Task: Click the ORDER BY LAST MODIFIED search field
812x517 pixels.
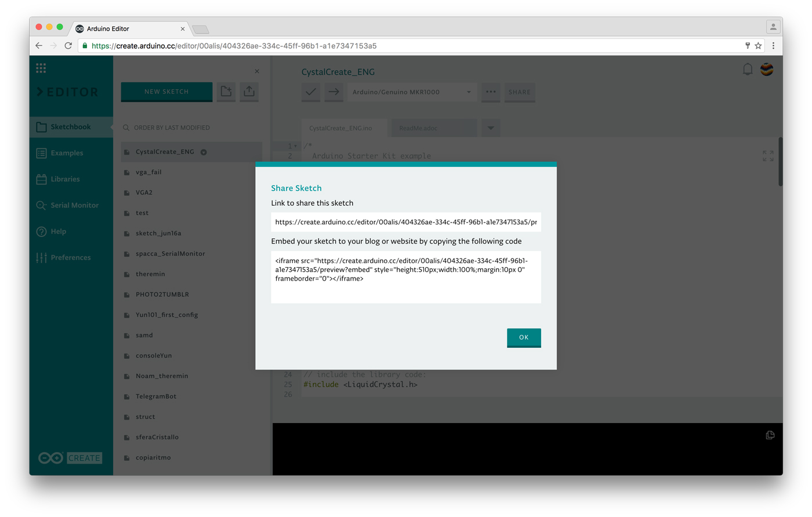Action: pos(191,128)
